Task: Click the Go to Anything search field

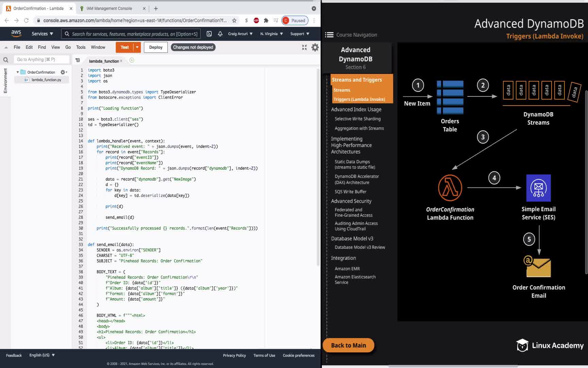Action: click(42, 60)
